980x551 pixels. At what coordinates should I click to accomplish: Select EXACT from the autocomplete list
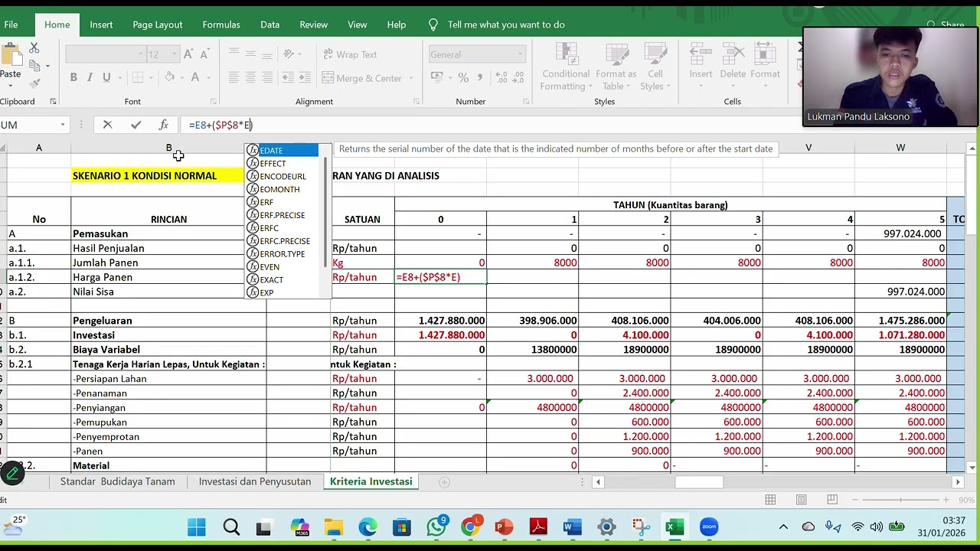(x=282, y=279)
